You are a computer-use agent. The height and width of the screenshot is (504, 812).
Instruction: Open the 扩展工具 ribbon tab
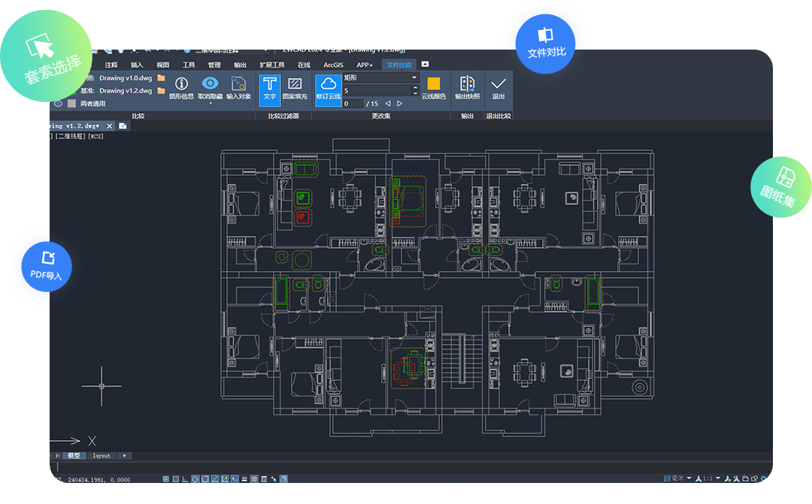(272, 65)
